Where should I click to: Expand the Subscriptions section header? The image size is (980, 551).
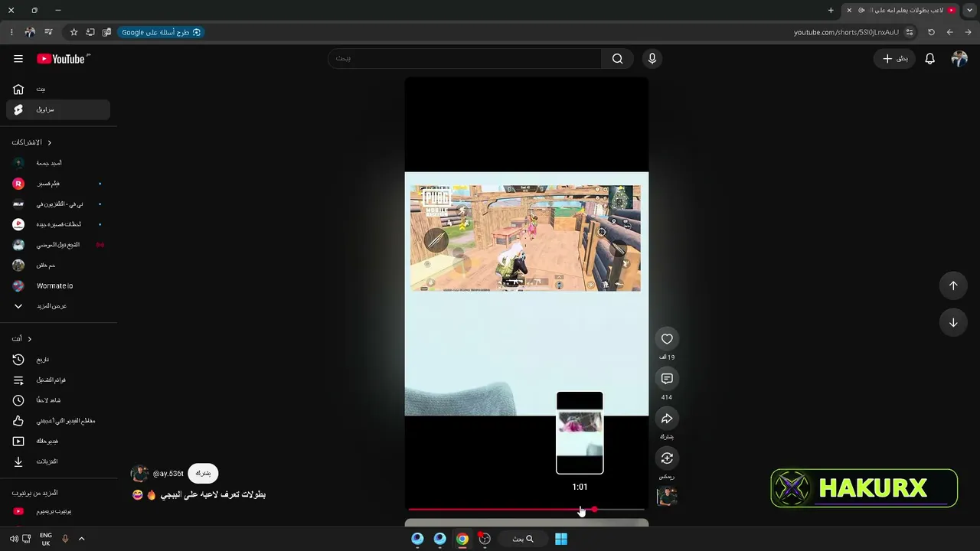coord(32,142)
